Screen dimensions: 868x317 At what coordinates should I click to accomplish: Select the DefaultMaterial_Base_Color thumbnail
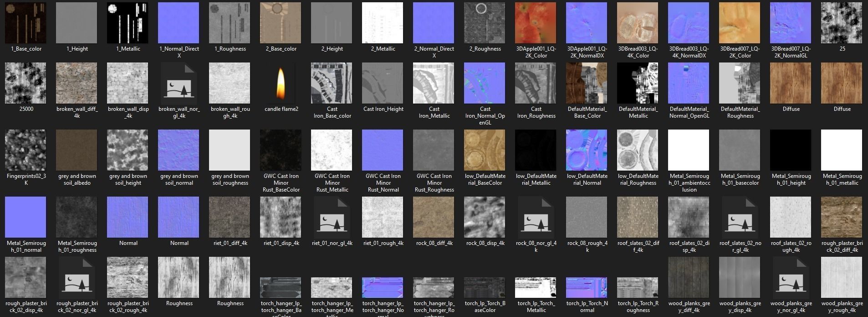[587, 83]
